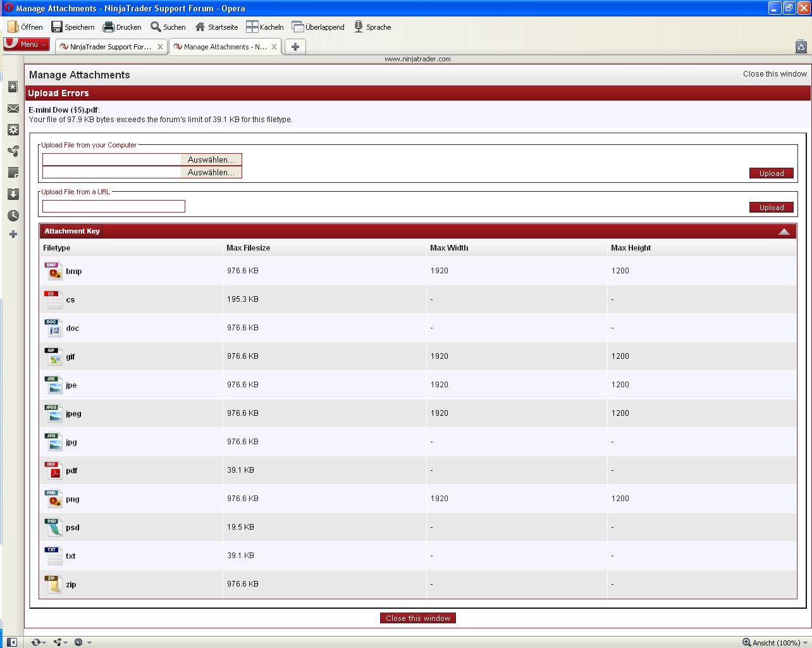Open the Opera Menü dropdown
This screenshot has height=648, width=812.
[x=27, y=44]
